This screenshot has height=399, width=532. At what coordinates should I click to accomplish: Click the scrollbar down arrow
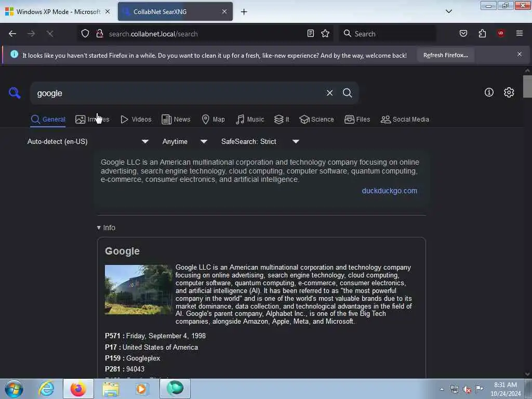coord(527,374)
